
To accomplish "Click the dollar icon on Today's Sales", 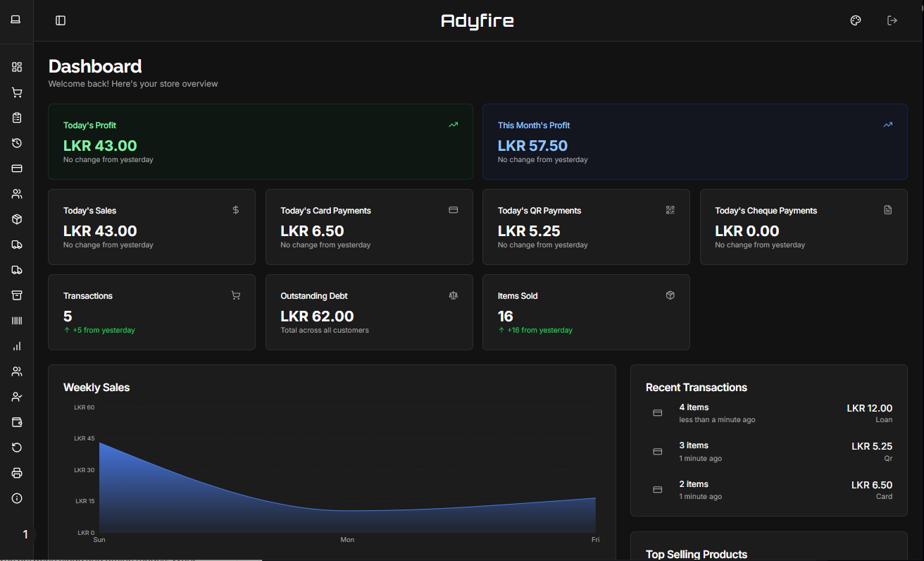I will (x=236, y=210).
